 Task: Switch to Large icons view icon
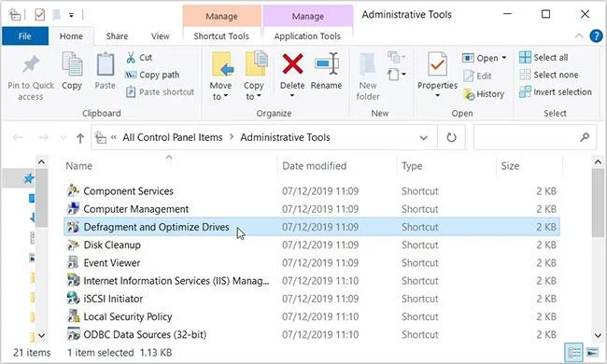click(592, 353)
